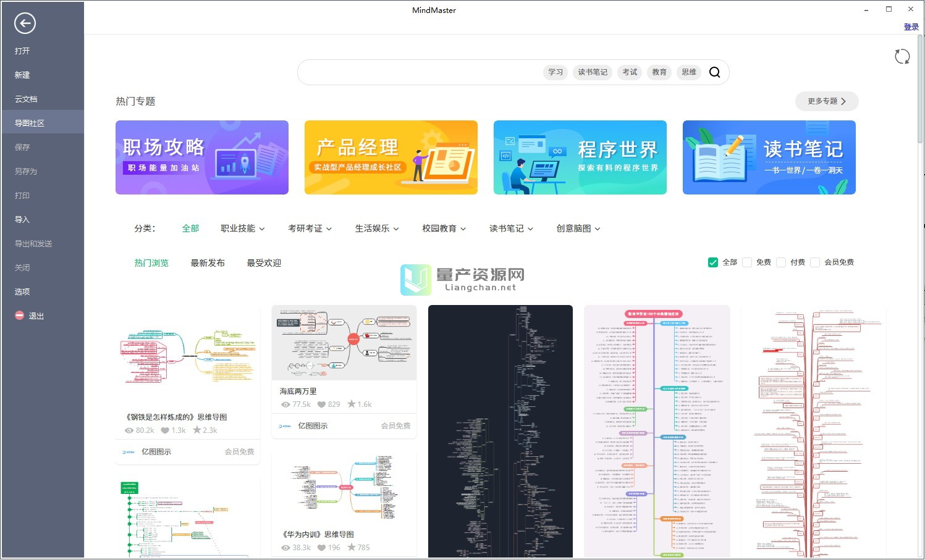
Task: Click 亿图图示 author logo under 海底两万里
Action: (285, 426)
